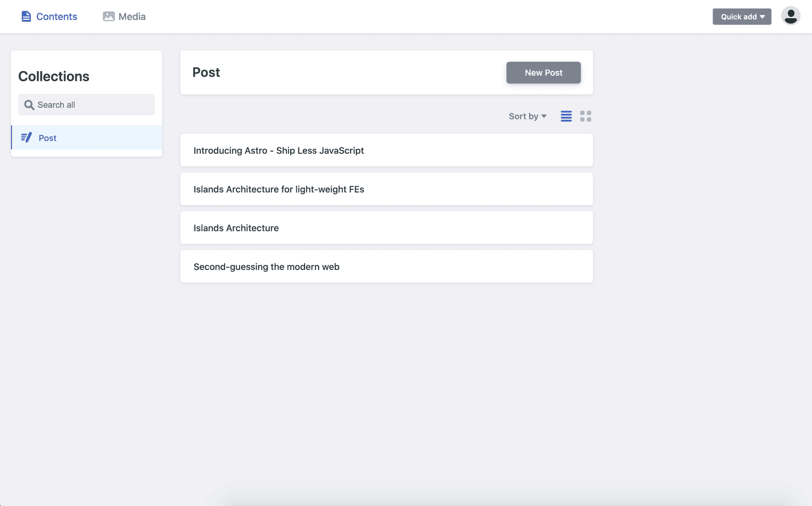Open the user avatar menu
812x506 pixels.
pos(790,16)
